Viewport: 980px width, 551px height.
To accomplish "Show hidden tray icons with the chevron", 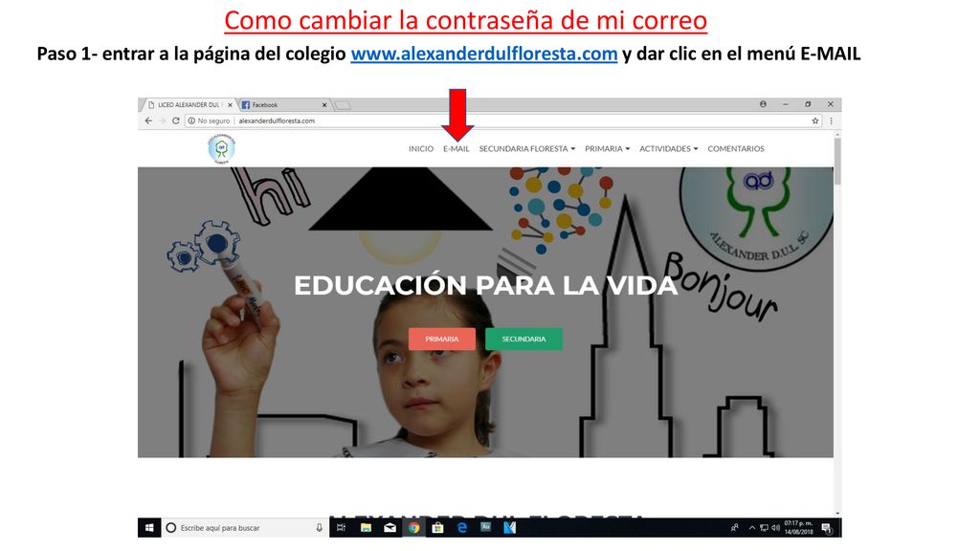I will pyautogui.click(x=752, y=528).
